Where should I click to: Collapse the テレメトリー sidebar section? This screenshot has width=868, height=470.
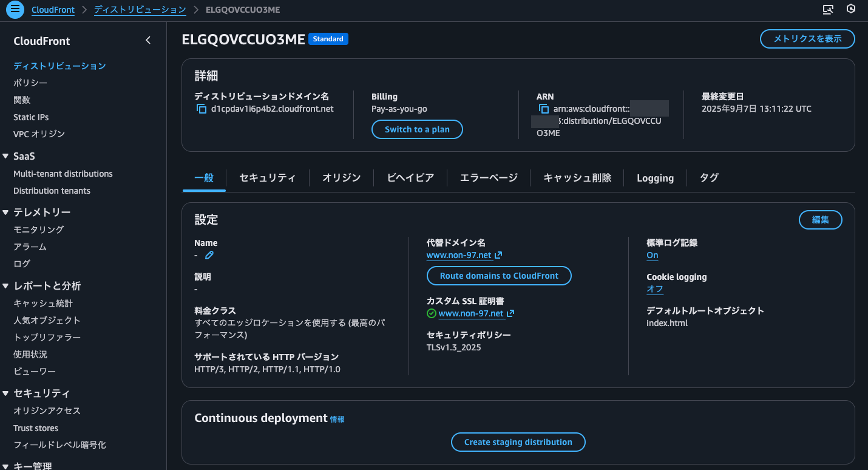click(5, 213)
